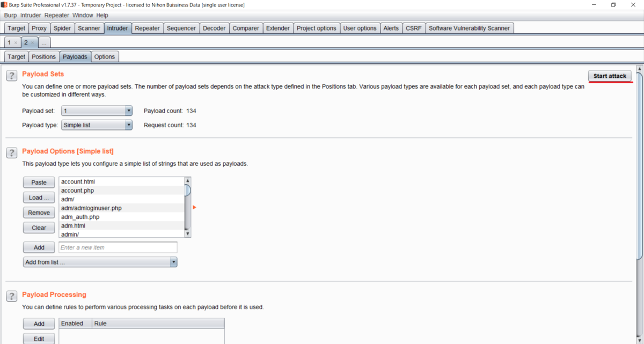The image size is (644, 344).
Task: Open the Software Vulnerability Scanner tab
Action: point(470,28)
